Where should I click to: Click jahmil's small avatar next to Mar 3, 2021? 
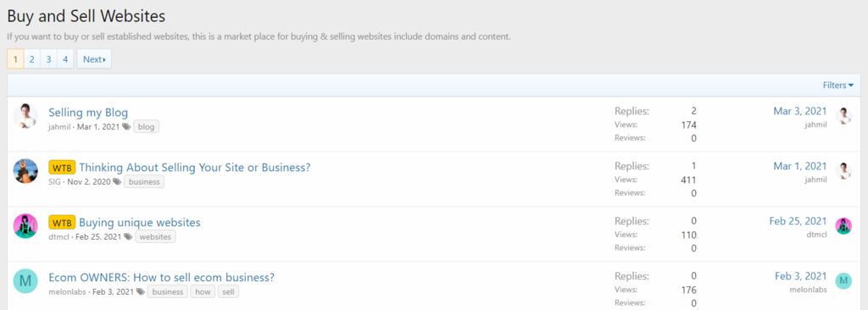pyautogui.click(x=843, y=116)
